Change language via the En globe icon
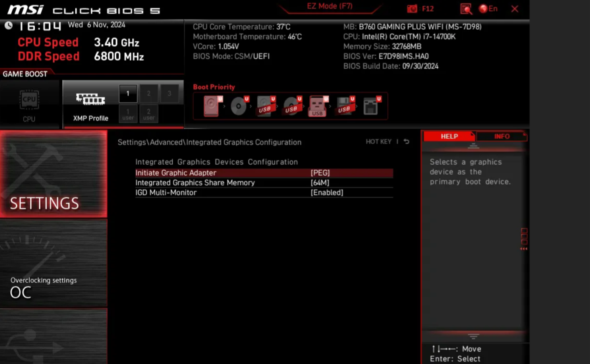590x364 pixels. pyautogui.click(x=488, y=9)
